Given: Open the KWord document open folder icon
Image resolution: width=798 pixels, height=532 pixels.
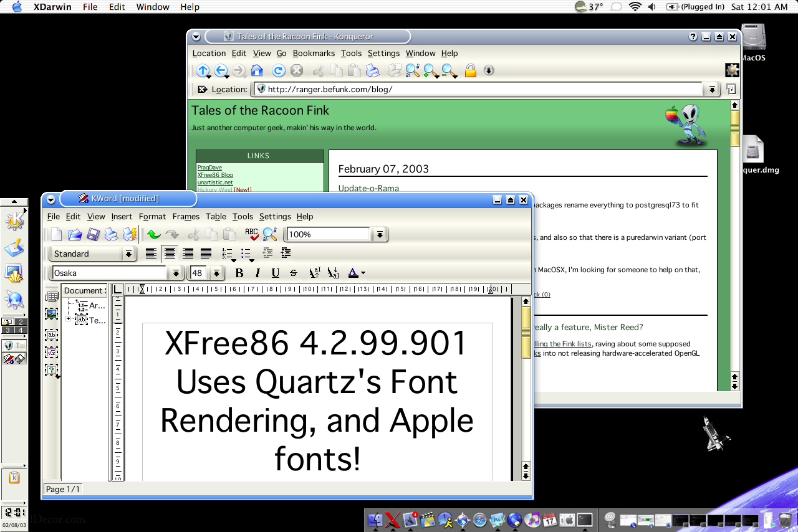Looking at the screenshot, I should click(x=75, y=234).
